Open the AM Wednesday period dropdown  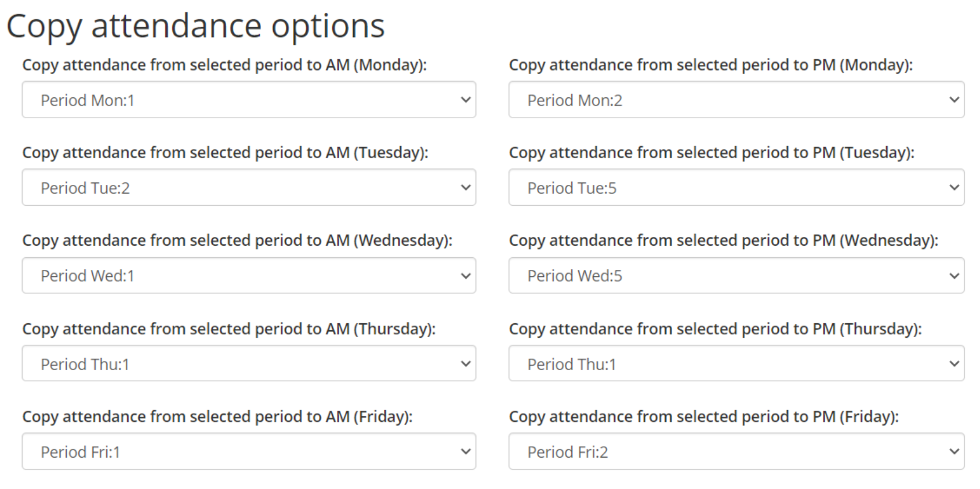click(x=248, y=276)
